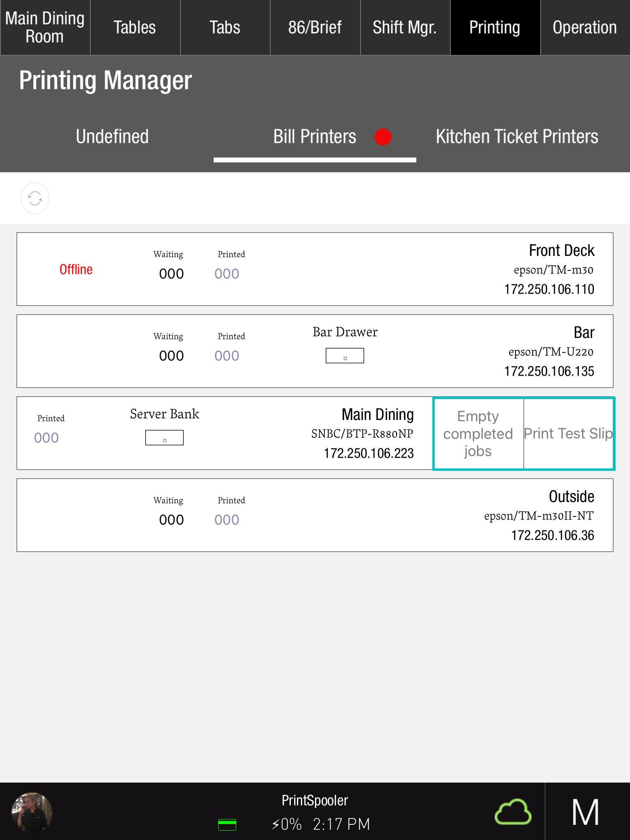The image size is (630, 840).
Task: Open the Server Bank cash drawer icon
Action: [x=164, y=438]
